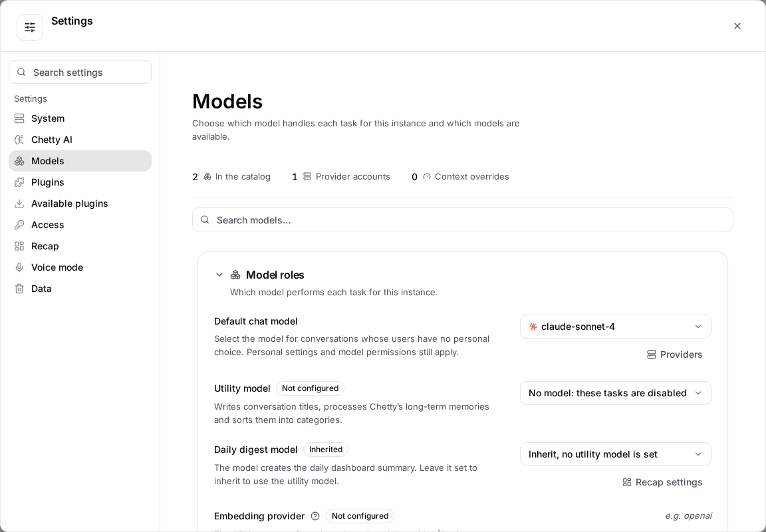Close the Settings dialog
Viewport: 766px width, 532px height.
click(737, 26)
